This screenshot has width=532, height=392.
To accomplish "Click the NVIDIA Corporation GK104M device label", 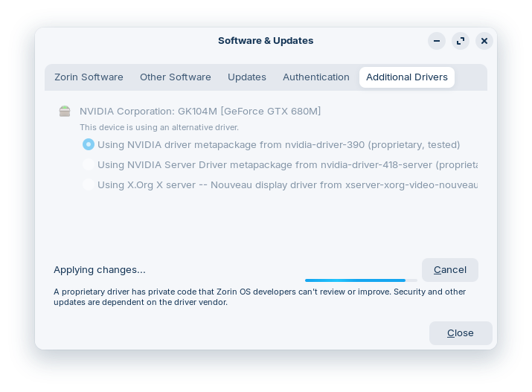I will [x=200, y=112].
